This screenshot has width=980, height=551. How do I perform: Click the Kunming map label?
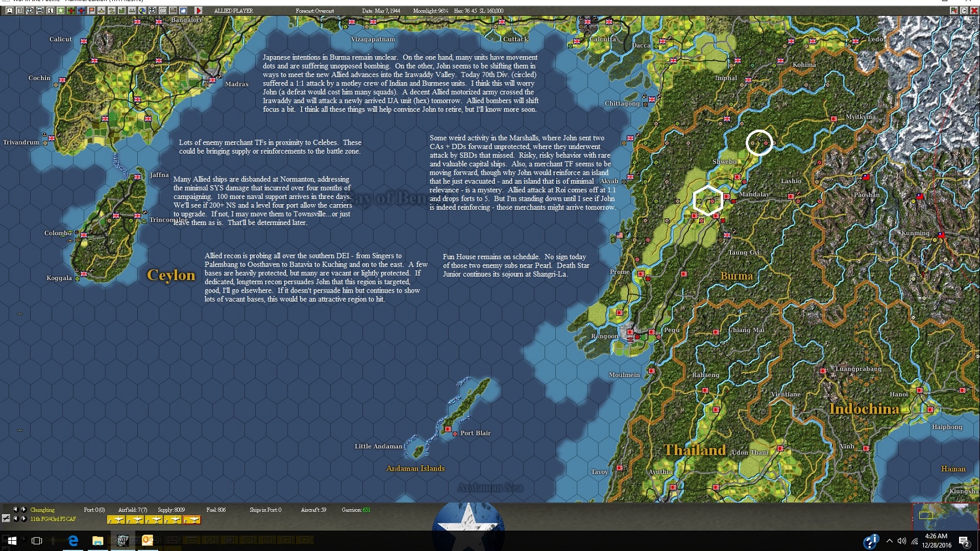[x=915, y=233]
